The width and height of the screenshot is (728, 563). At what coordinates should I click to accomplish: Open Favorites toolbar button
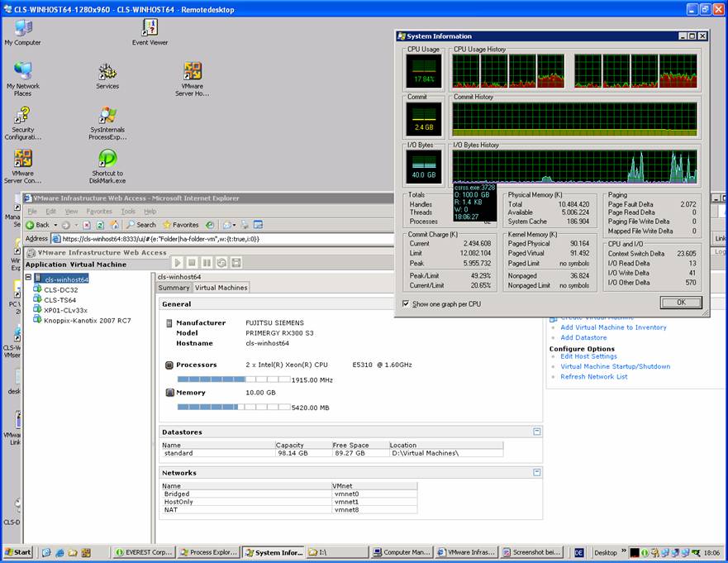click(180, 225)
